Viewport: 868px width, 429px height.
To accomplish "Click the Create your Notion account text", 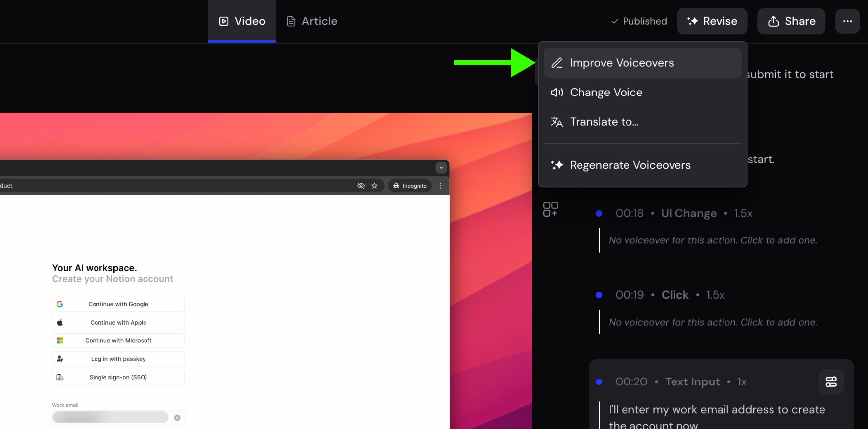I will coord(113,279).
